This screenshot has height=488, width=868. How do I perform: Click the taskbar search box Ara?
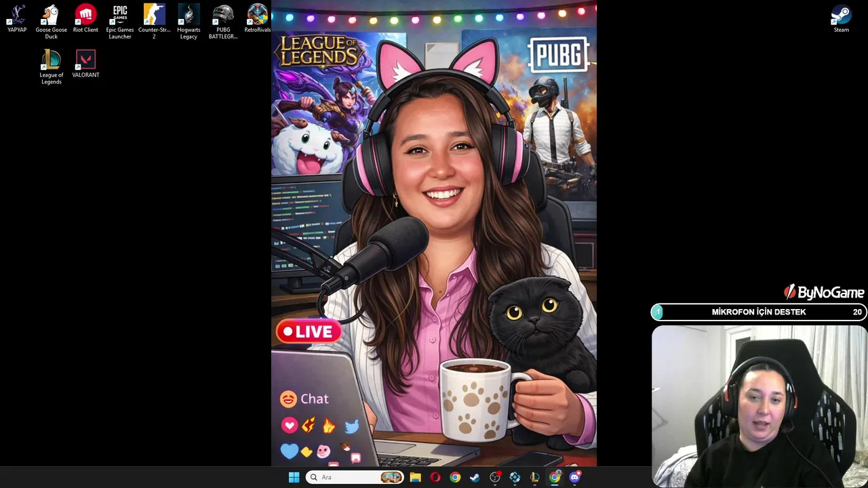click(x=354, y=477)
